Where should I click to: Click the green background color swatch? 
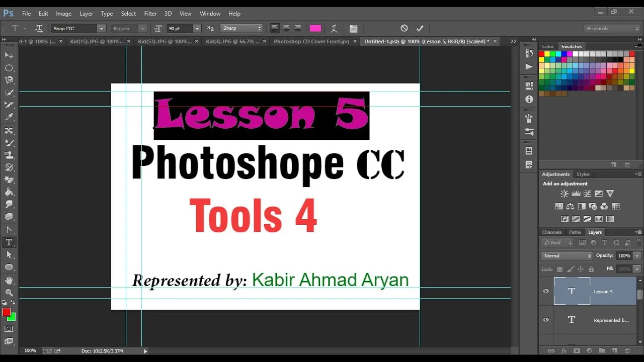point(13,317)
